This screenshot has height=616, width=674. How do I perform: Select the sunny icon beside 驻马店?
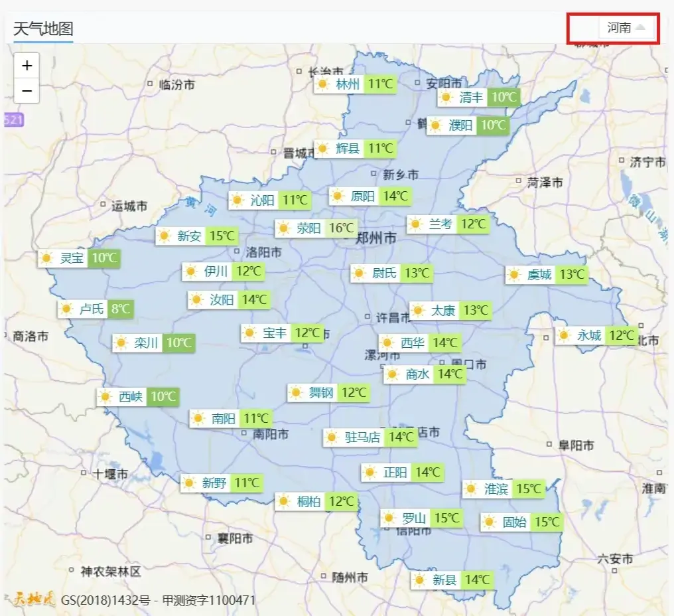331,437
